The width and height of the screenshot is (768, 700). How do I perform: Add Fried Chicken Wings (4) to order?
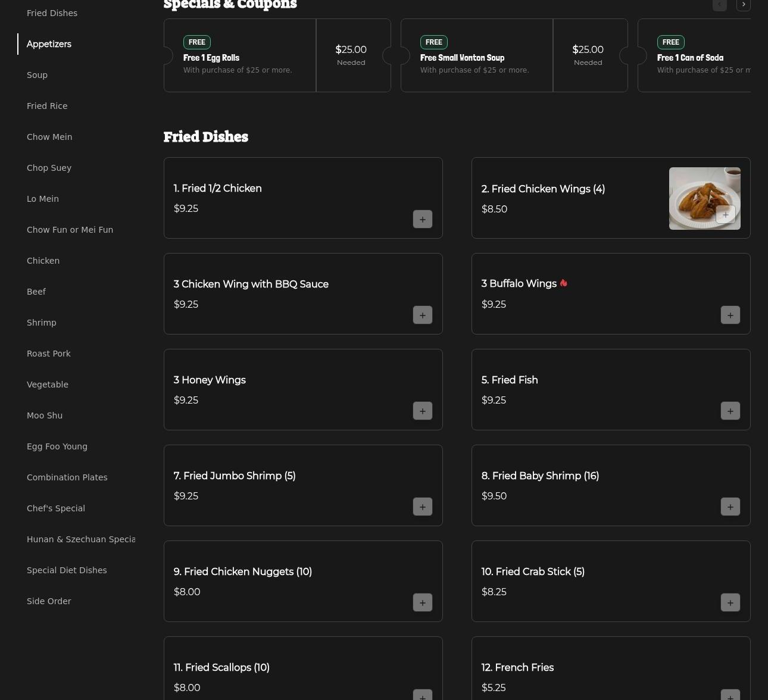click(726, 215)
